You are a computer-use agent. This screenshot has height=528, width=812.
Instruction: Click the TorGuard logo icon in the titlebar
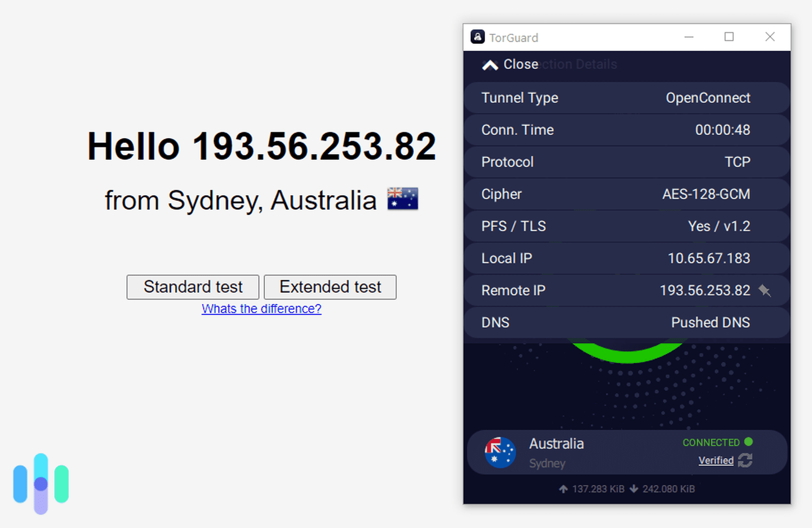point(477,37)
